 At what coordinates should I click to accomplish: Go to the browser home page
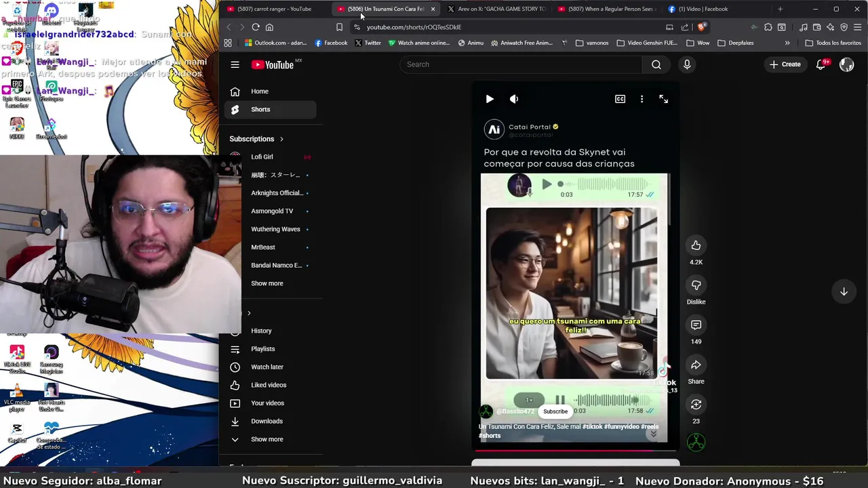(x=269, y=27)
